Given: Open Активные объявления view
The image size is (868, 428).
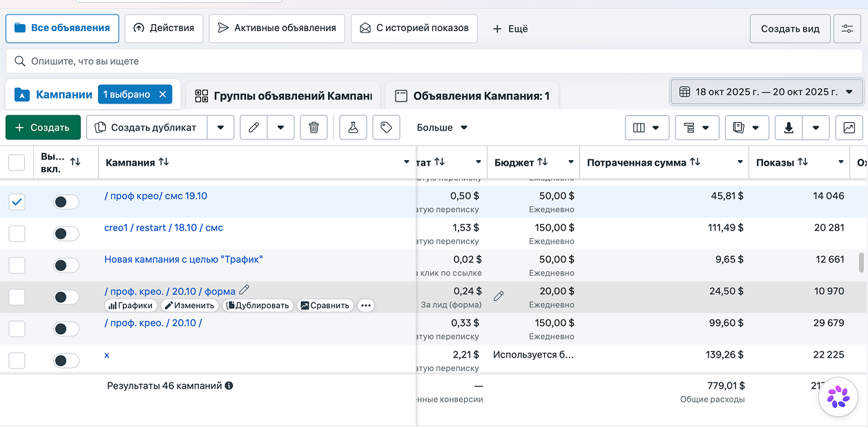Looking at the screenshot, I should [x=277, y=28].
